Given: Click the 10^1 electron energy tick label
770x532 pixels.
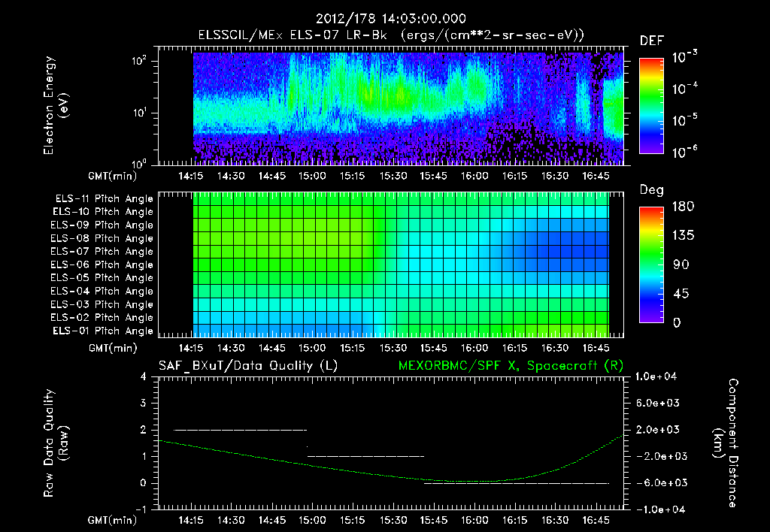Looking at the screenshot, I should [x=138, y=113].
